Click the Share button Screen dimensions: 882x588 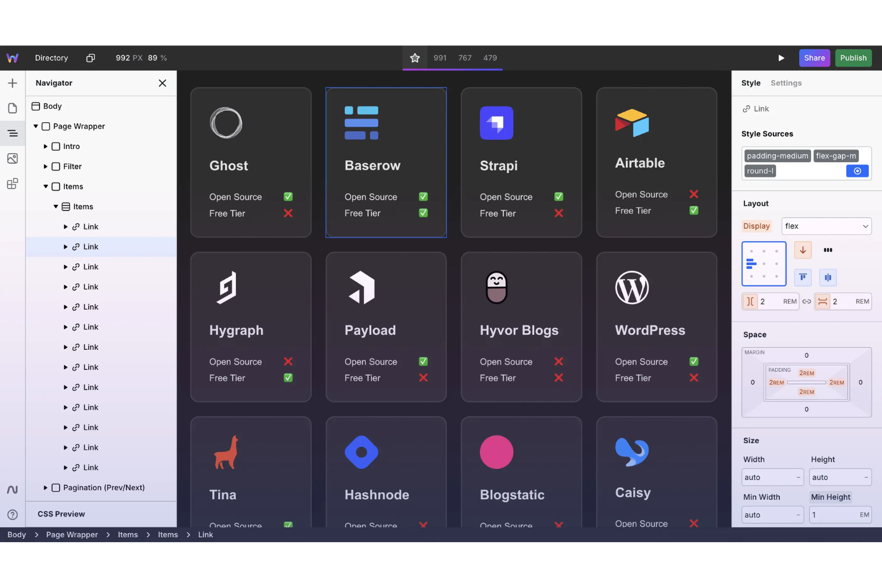point(814,58)
